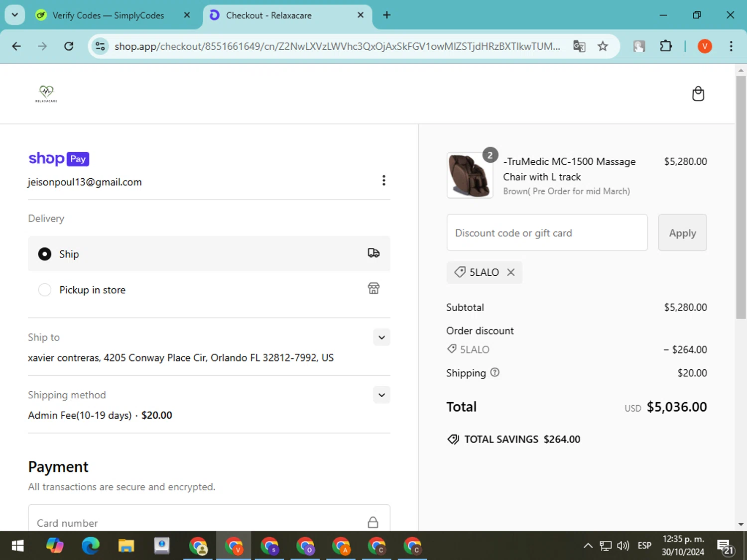Open File Explorer from the taskbar

point(126,546)
